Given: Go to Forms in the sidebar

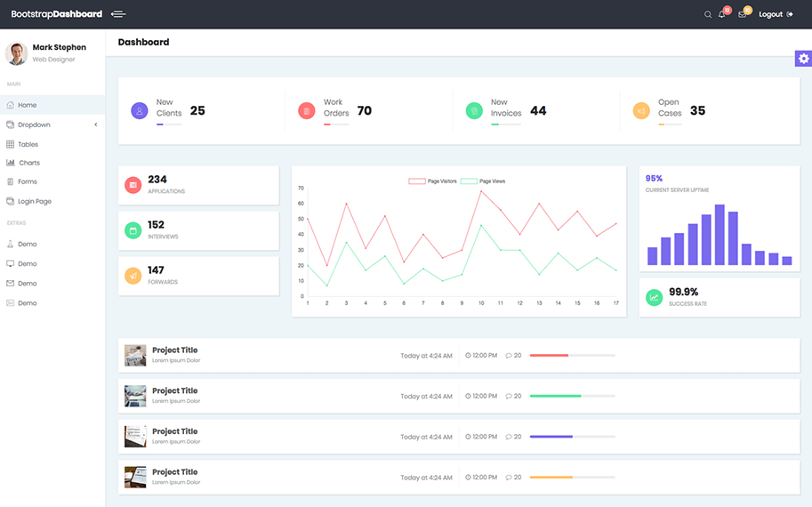Looking at the screenshot, I should point(27,181).
